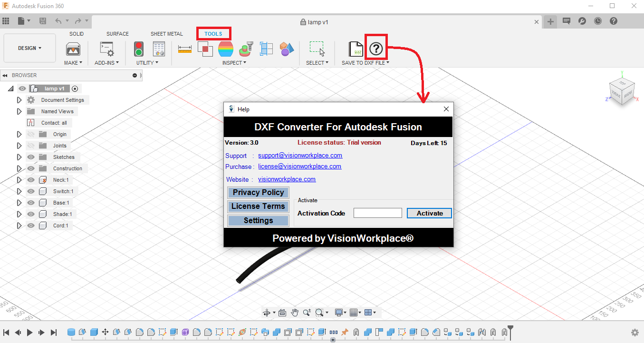Activate the lamp v1 radio button
Screen dimensions: 644x343
pyautogui.click(x=75, y=88)
